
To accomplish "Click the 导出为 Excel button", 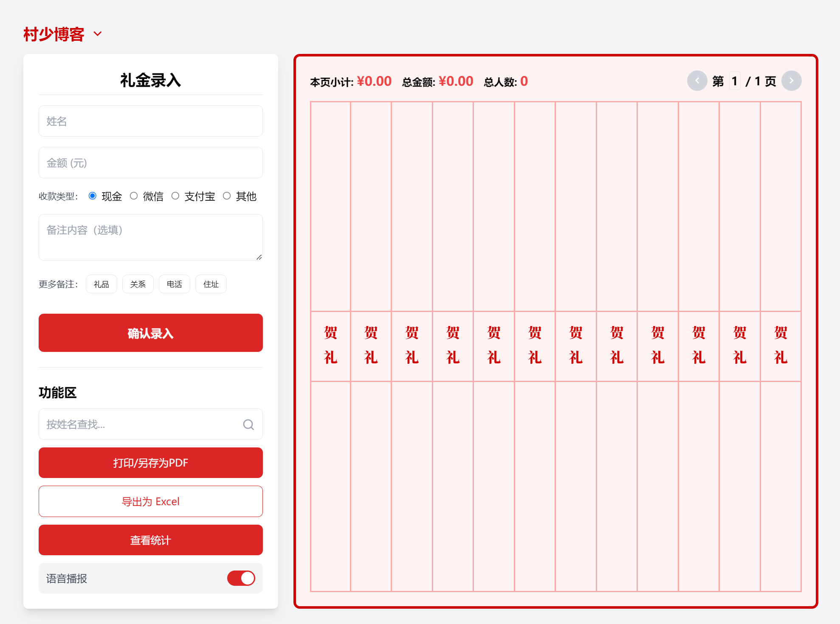I will (150, 501).
